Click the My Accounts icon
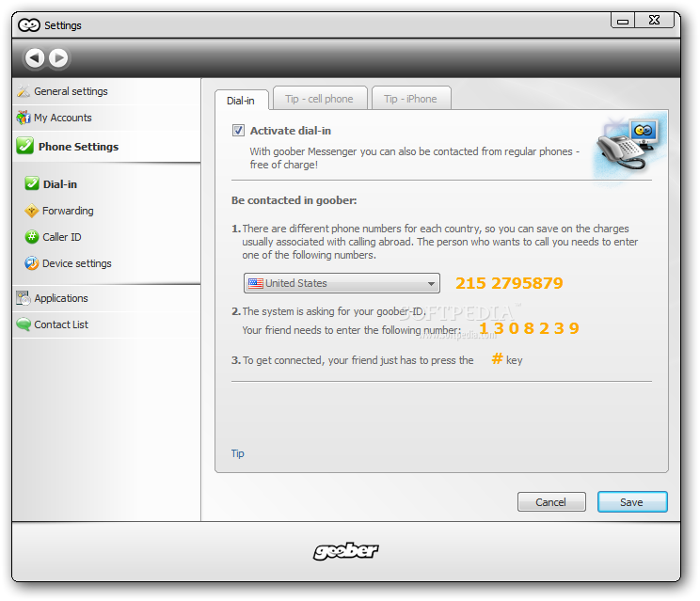The height and width of the screenshot is (601, 700). click(24, 118)
